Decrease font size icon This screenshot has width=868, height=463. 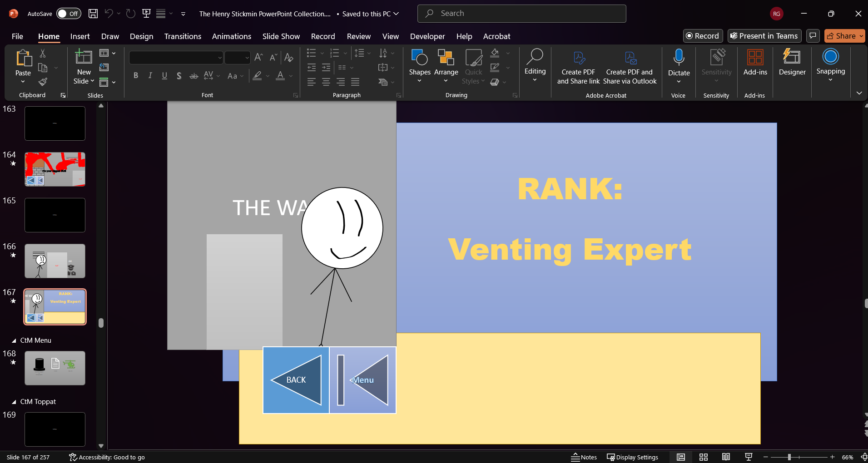coord(273,57)
